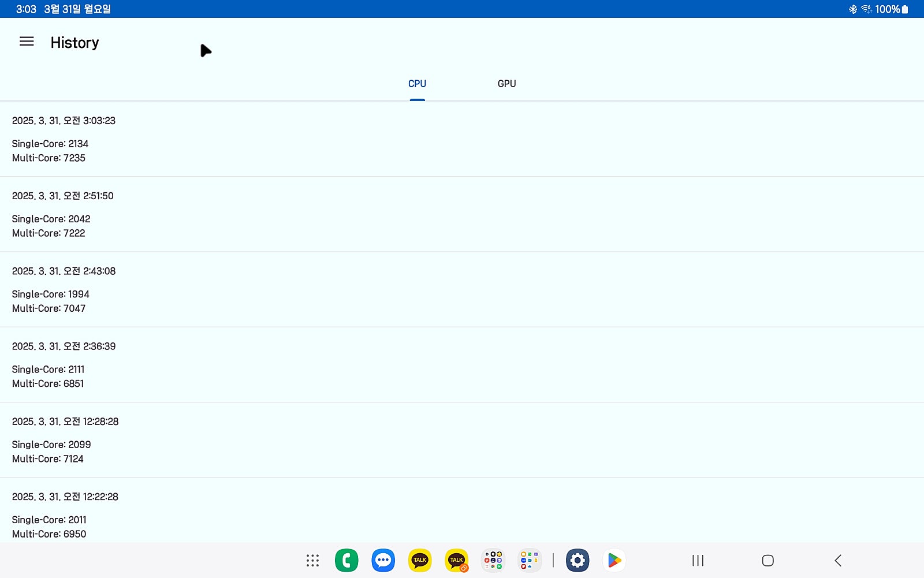Open result from 12:22:28
924x578 pixels.
(x=462, y=510)
